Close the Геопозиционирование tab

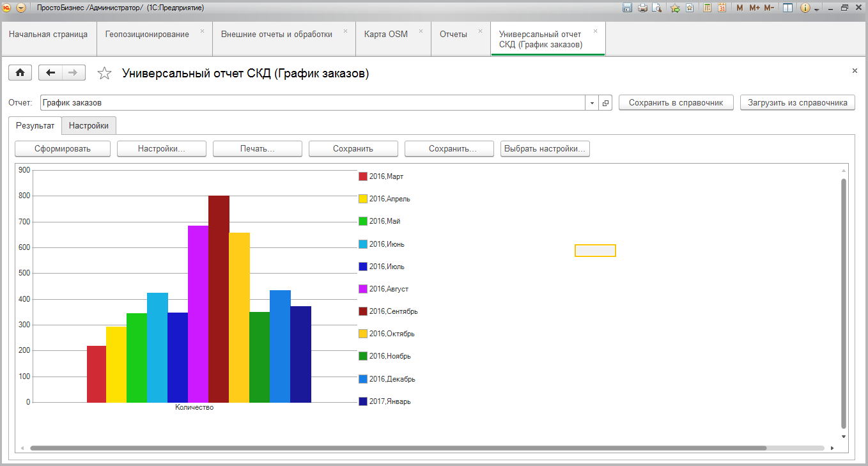202,31
